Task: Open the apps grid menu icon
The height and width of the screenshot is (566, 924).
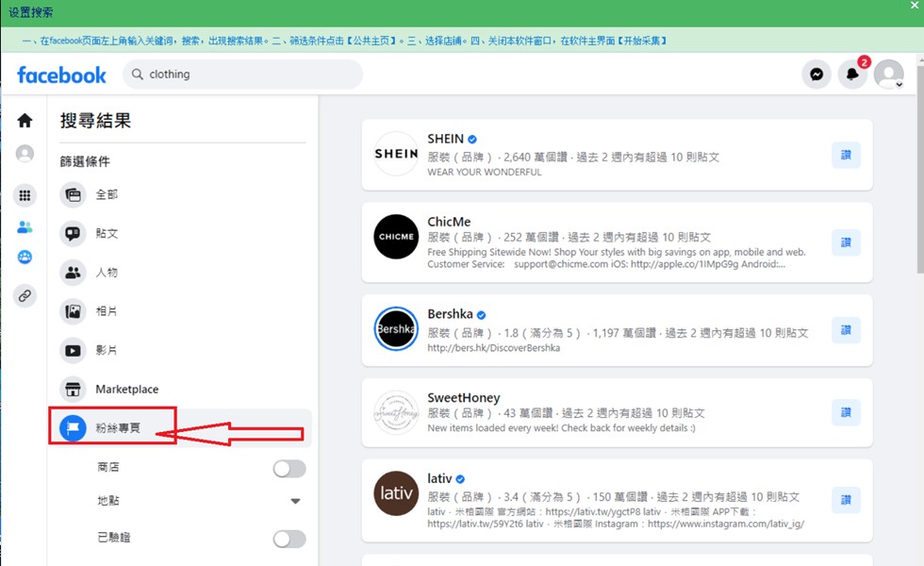Action: coord(25,195)
